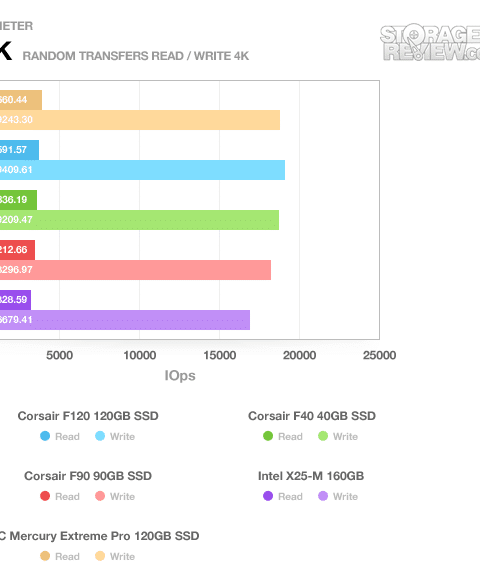Click the peach write bar ending 243.30
The image size is (480, 580).
click(140, 120)
